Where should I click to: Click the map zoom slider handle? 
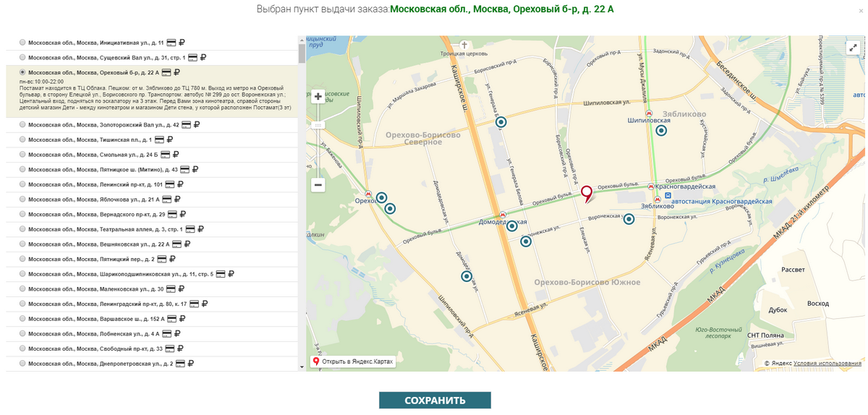pyautogui.click(x=318, y=125)
